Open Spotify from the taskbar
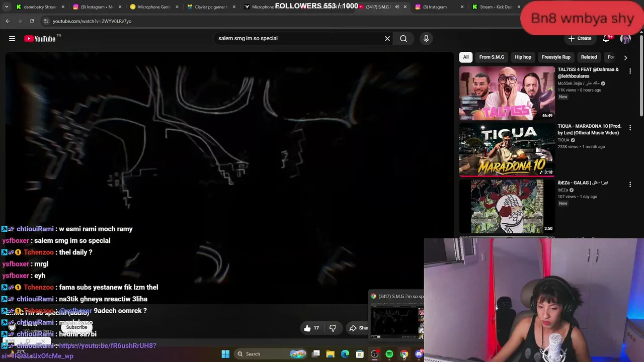This screenshot has width=644, height=362. pos(389,354)
